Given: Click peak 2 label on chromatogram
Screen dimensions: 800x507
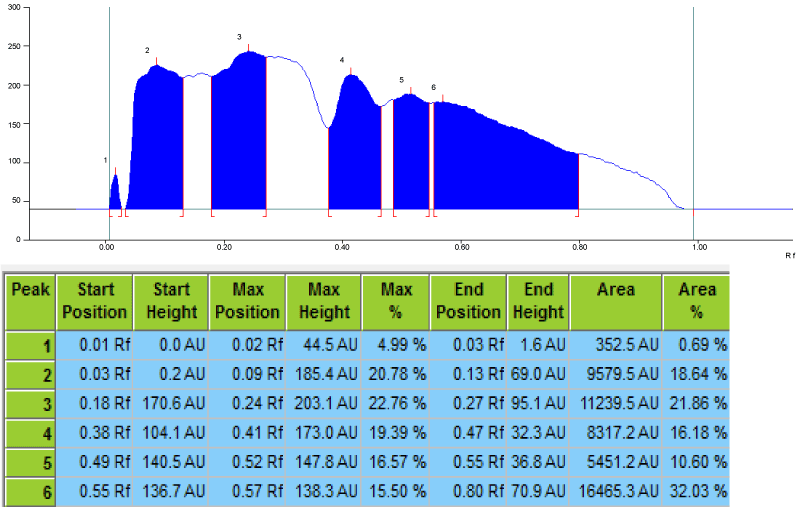Looking at the screenshot, I should [147, 50].
